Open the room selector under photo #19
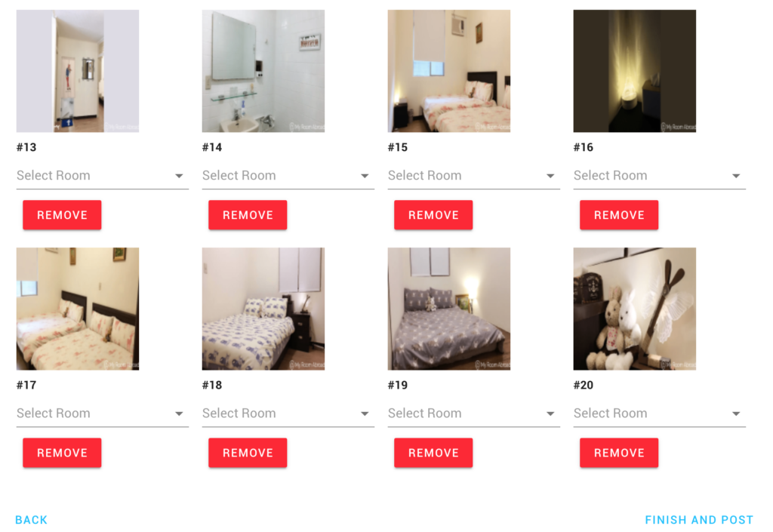This screenshot has height=532, width=773. click(474, 414)
